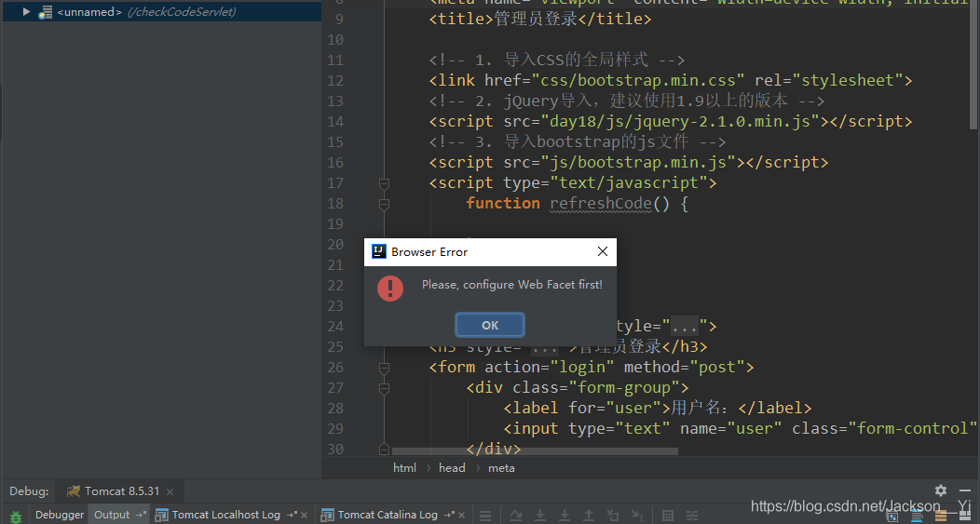Click the IntelliJ logo in dialog title
The height and width of the screenshot is (524, 980).
[379, 251]
